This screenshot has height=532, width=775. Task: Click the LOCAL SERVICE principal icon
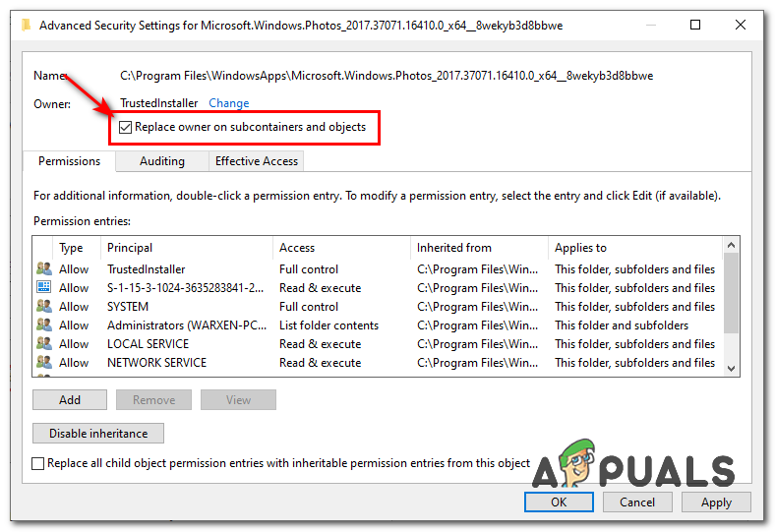pos(43,344)
